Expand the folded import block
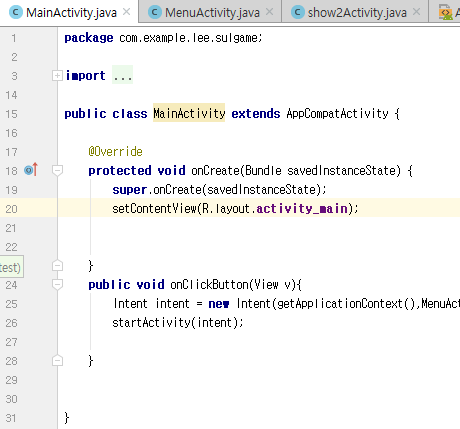Viewport: 460px width, 429px height. (57, 76)
